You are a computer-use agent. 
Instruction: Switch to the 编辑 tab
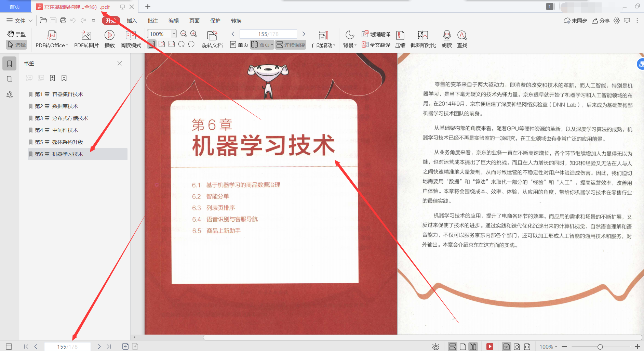(x=174, y=21)
